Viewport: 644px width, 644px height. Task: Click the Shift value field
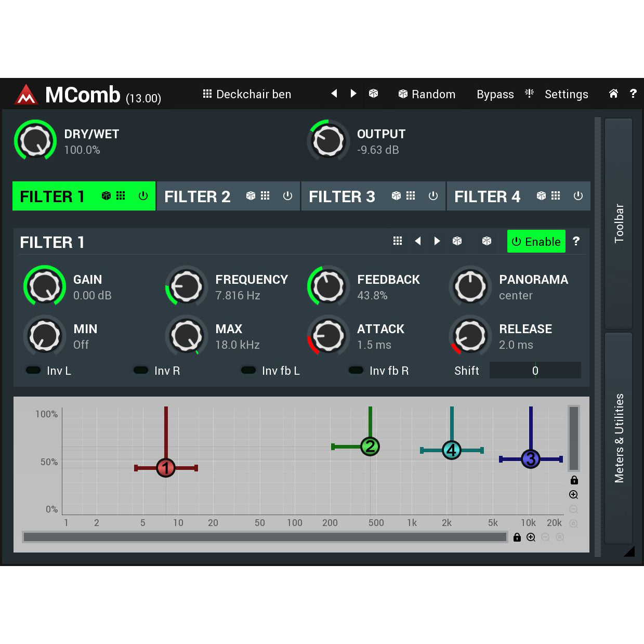click(x=535, y=371)
